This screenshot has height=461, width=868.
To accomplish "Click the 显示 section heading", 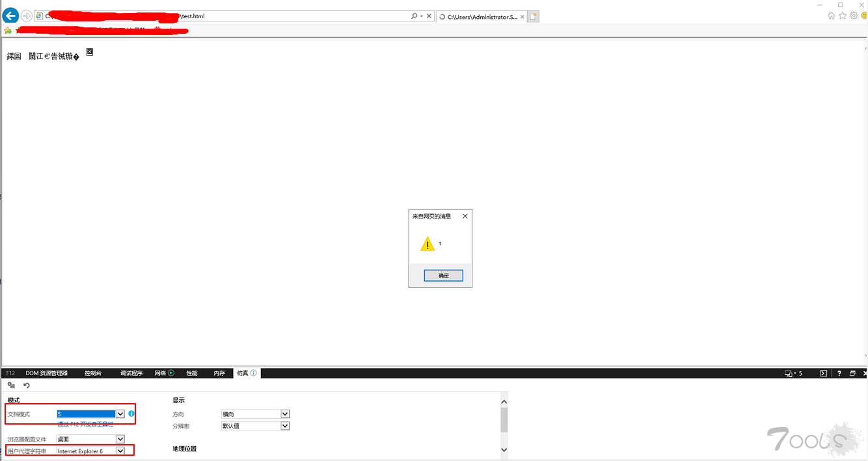I will coord(178,401).
